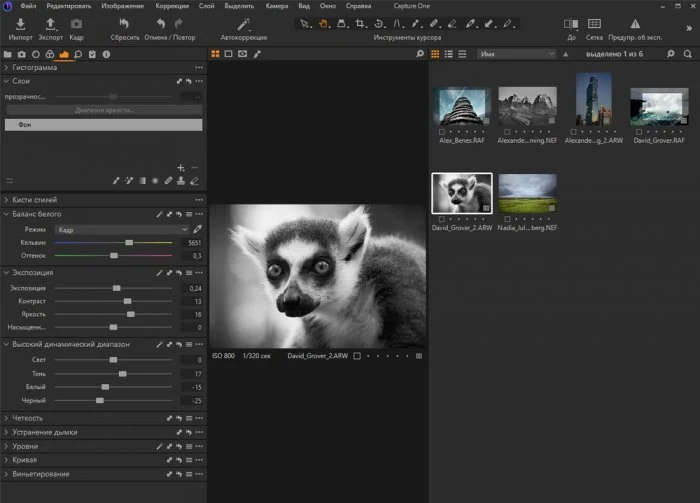Expand the Vignetting (Виньетирование) panel

[x=6, y=474]
